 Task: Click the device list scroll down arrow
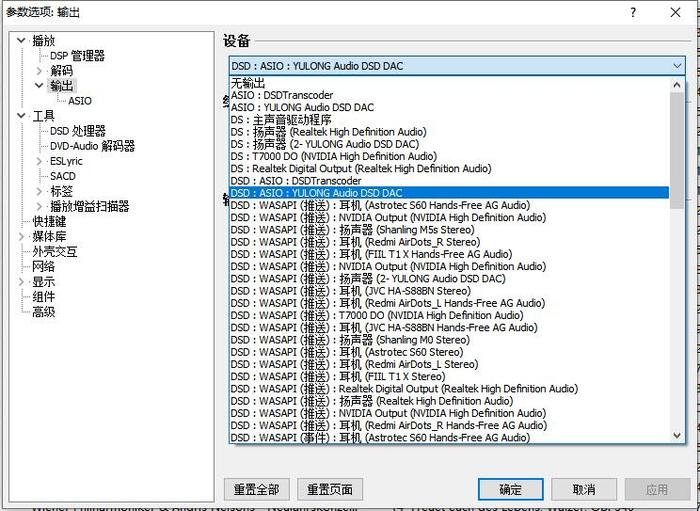tap(677, 436)
